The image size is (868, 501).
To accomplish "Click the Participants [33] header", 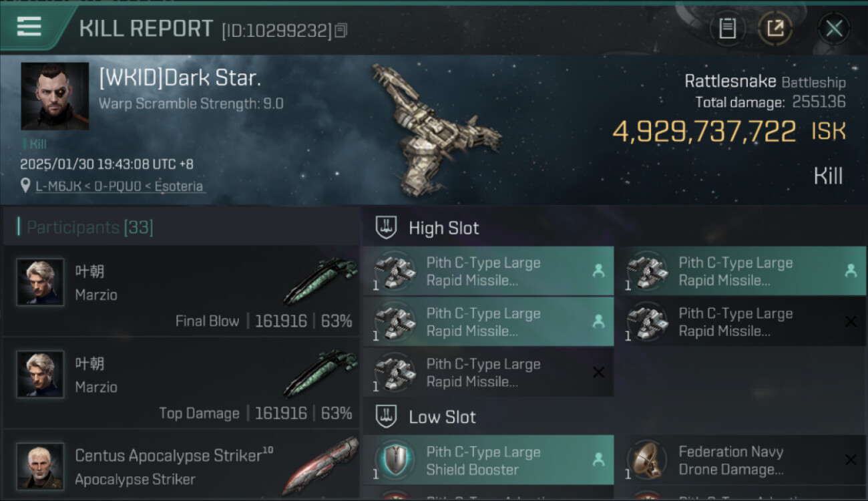I will 90,227.
